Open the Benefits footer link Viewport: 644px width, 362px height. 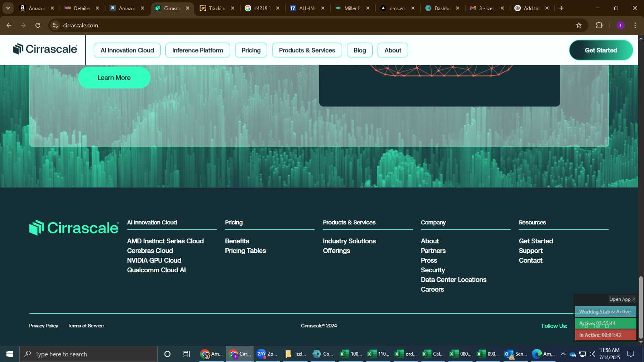coord(237,241)
